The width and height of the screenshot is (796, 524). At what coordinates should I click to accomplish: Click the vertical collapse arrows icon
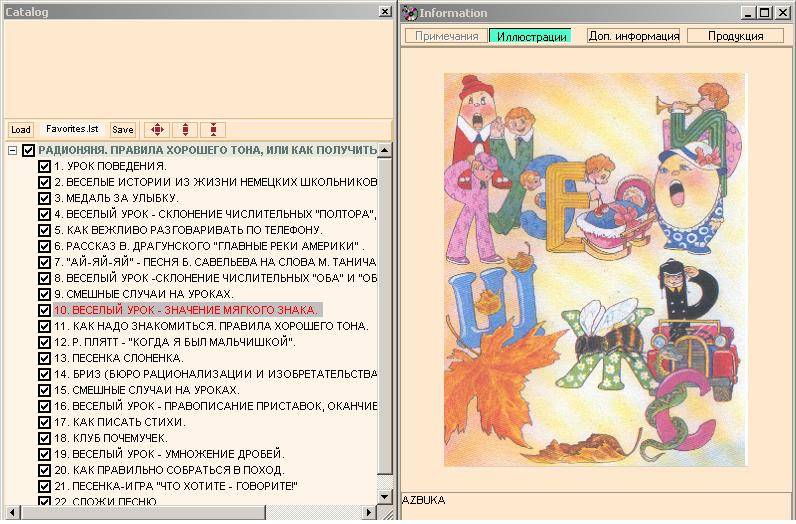click(213, 129)
